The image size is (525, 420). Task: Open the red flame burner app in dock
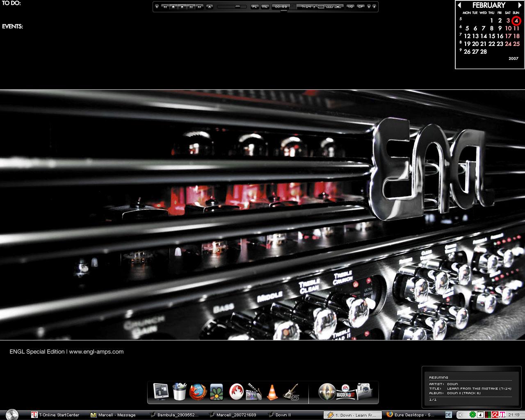(x=236, y=392)
